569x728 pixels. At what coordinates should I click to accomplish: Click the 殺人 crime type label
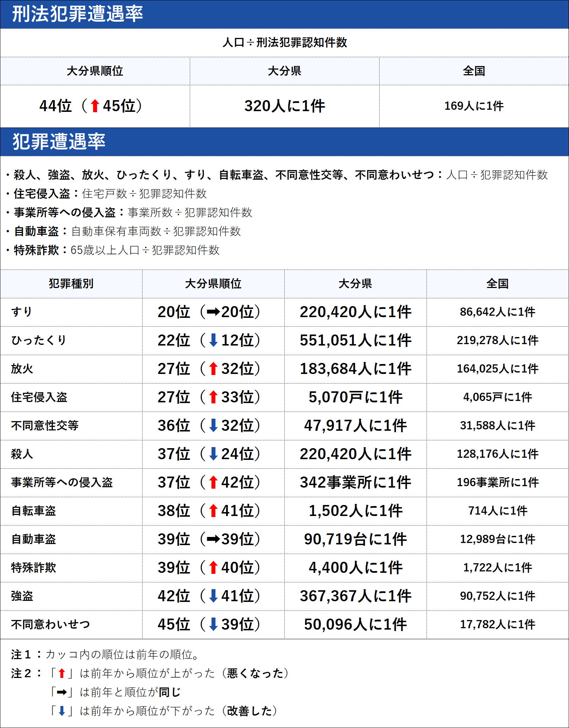pos(22,454)
